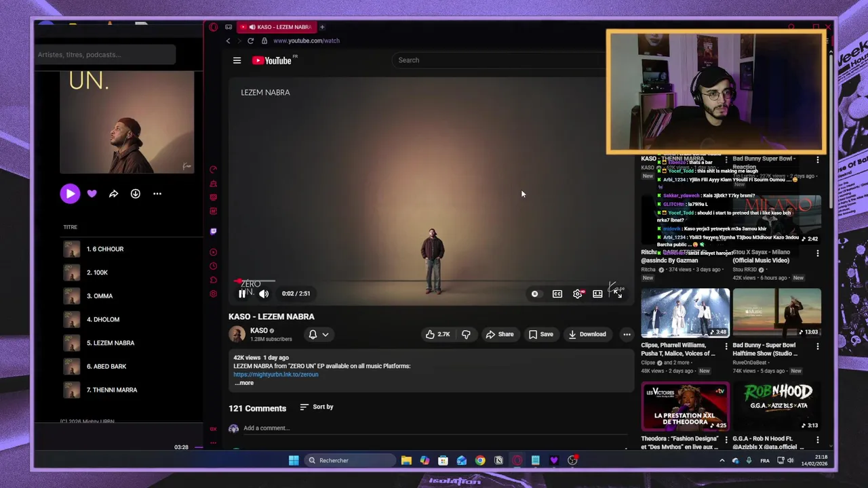This screenshot has width=868, height=488.
Task: Select the KASO - LEZEM NABRA tab
Action: coord(277,27)
